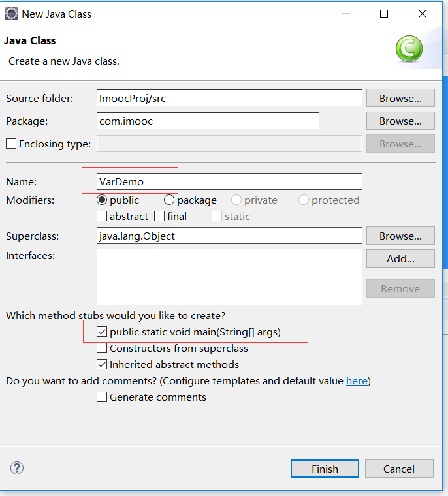Uncheck Inherited abstract methods option
This screenshot has width=448, height=496.
102,364
